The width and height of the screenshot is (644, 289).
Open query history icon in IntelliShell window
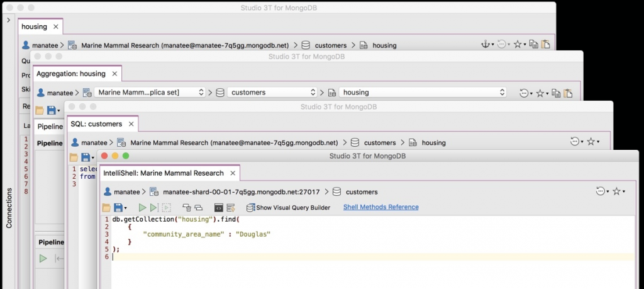tap(602, 191)
